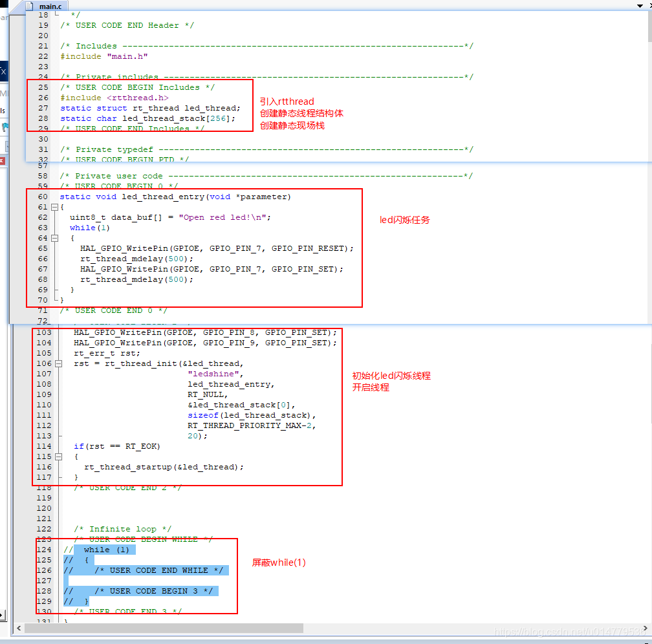Click the &led_thread_stack[0] argument

pos(241,405)
